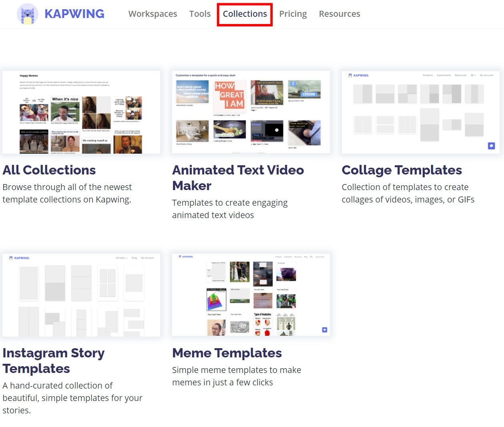Open the All Collections thumbnail
The width and height of the screenshot is (504, 427).
pos(81,112)
